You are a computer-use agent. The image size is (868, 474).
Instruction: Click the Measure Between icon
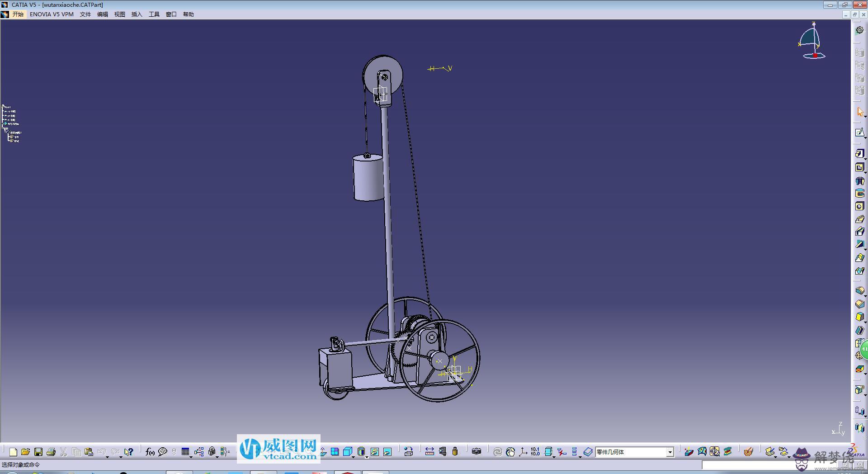pyautogui.click(x=429, y=451)
